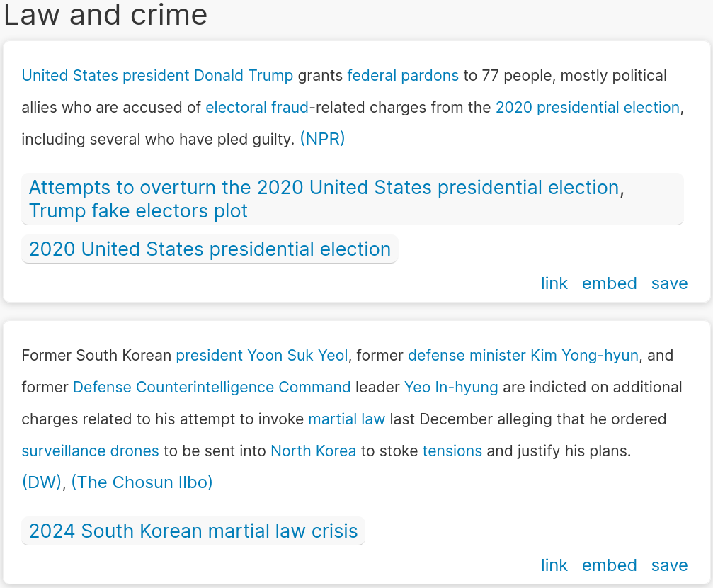The width and height of the screenshot is (713, 588).
Task: Click the federal pardons link
Action: point(403,75)
